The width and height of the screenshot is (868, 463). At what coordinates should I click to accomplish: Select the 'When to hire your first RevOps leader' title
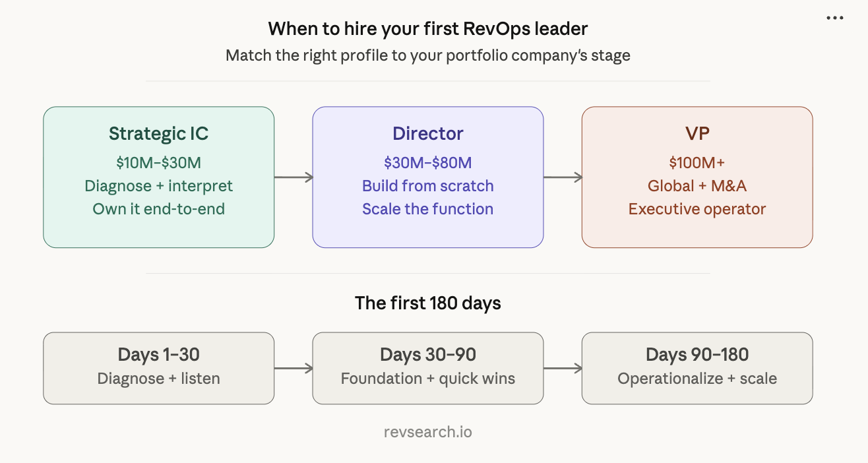427,28
